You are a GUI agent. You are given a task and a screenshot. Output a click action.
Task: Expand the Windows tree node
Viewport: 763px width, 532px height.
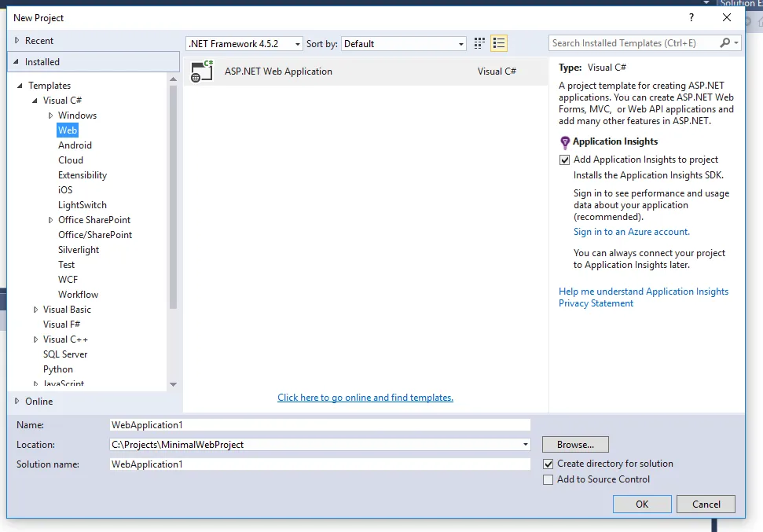pyautogui.click(x=50, y=116)
